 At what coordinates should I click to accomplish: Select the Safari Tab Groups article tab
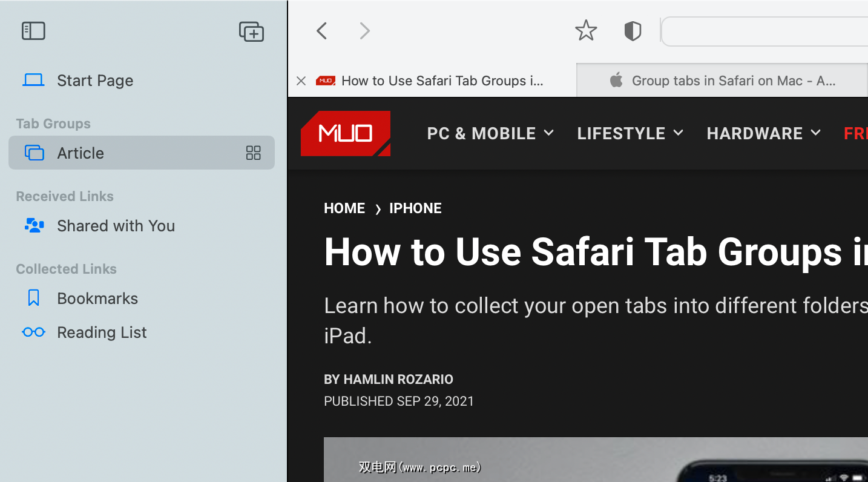click(x=442, y=80)
